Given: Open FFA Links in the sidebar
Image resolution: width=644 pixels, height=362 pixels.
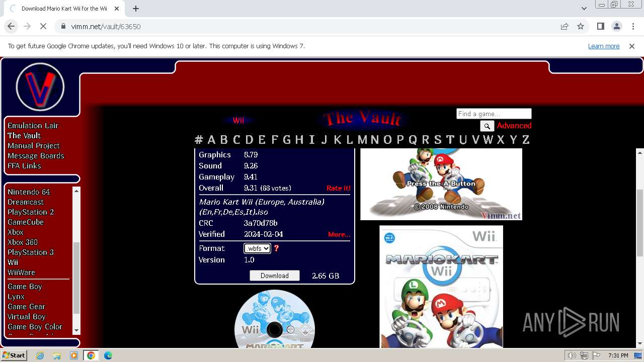Looking at the screenshot, I should [24, 166].
